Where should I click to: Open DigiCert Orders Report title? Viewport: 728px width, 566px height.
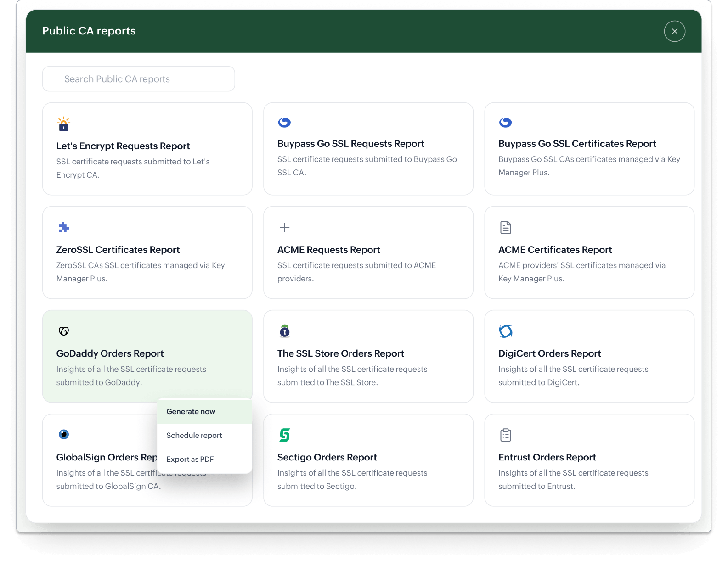(x=550, y=353)
